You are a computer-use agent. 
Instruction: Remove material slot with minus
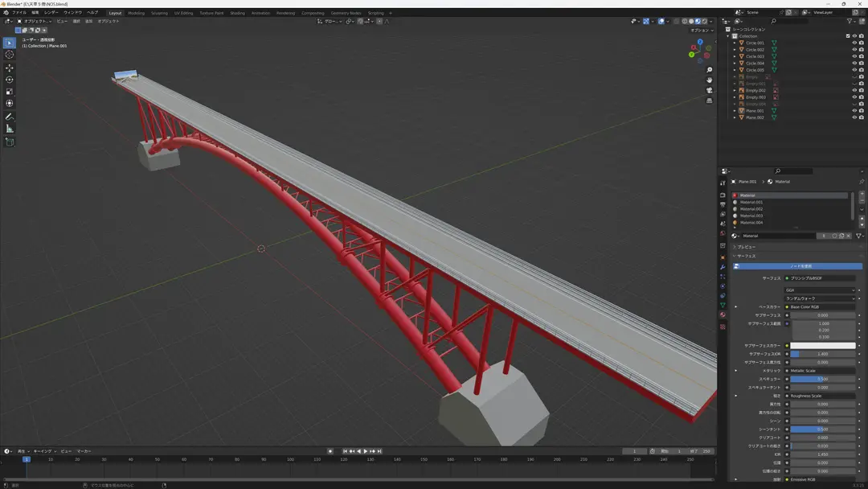pyautogui.click(x=862, y=201)
